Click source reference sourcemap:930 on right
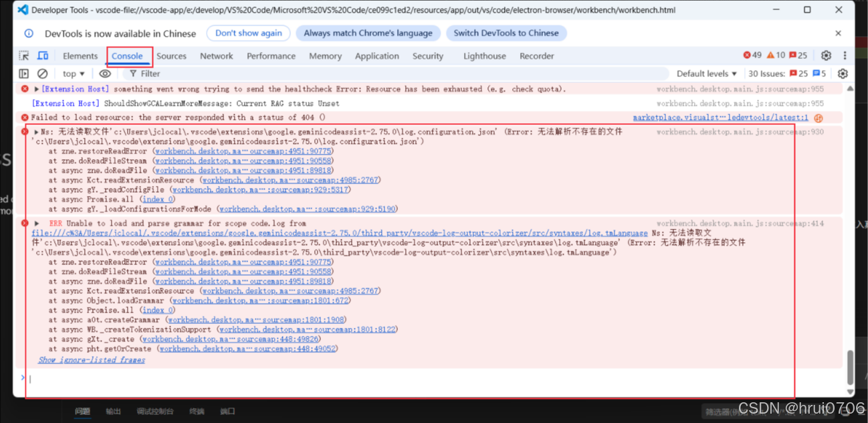The width and height of the screenshot is (868, 423). [x=740, y=133]
